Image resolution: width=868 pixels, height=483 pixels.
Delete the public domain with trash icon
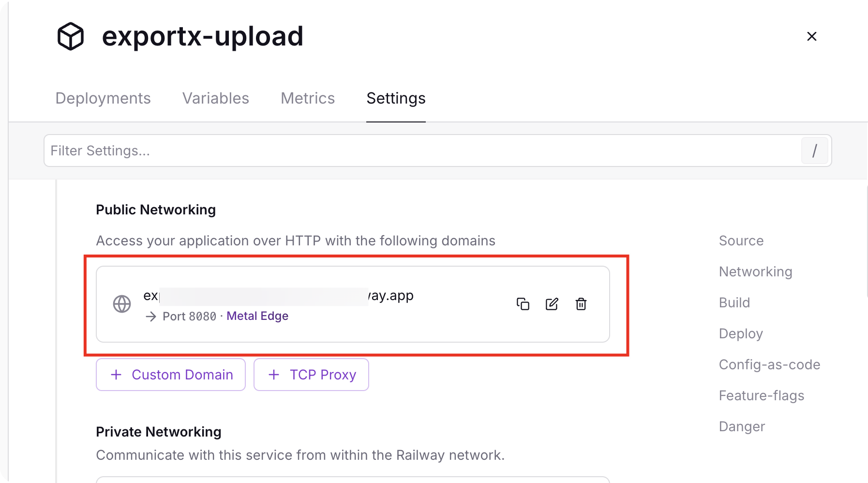[x=581, y=304]
